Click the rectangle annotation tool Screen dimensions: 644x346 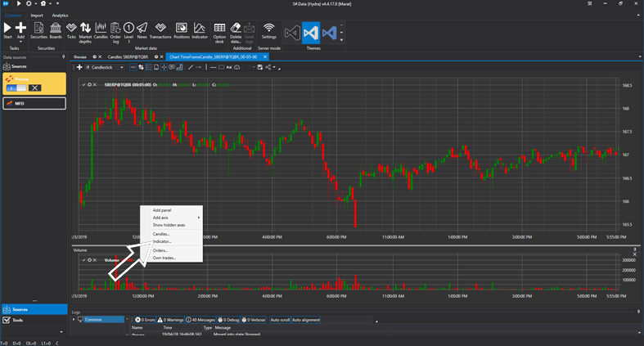pyautogui.click(x=222, y=67)
